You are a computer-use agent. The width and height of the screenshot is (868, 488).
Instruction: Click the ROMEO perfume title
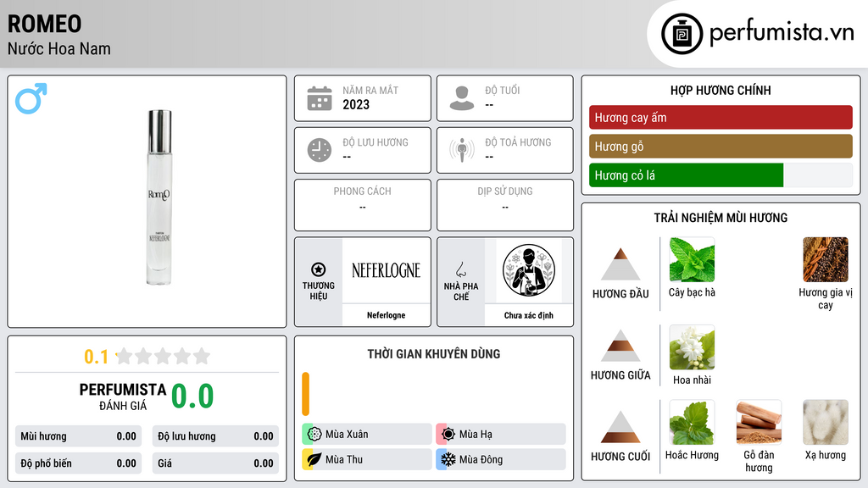point(44,24)
